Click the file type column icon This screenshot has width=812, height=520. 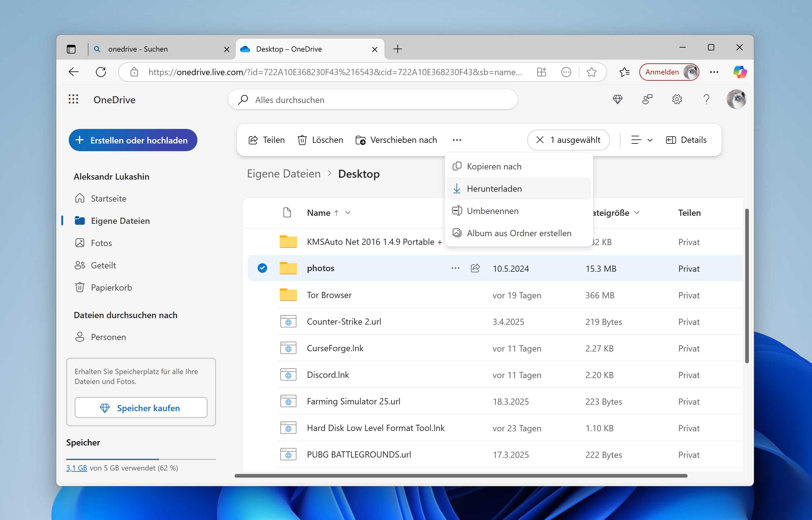click(287, 212)
